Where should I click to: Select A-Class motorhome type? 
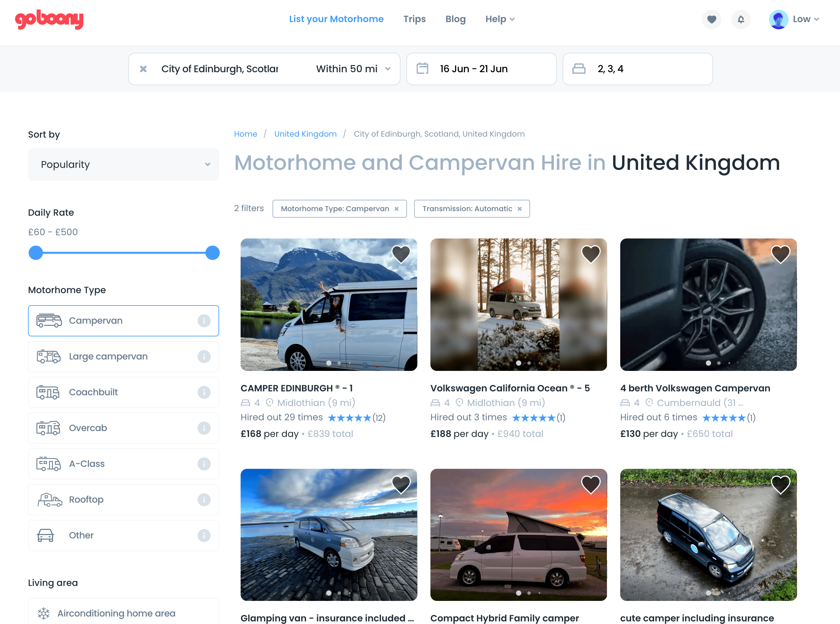[x=123, y=464]
